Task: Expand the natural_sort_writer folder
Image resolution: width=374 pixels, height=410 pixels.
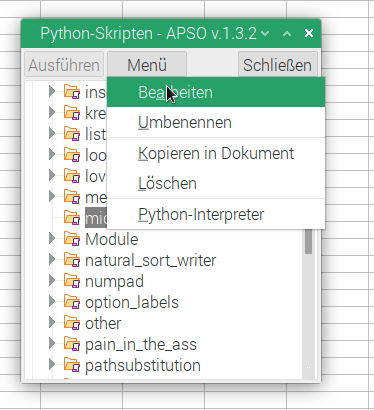Action: tap(52, 259)
